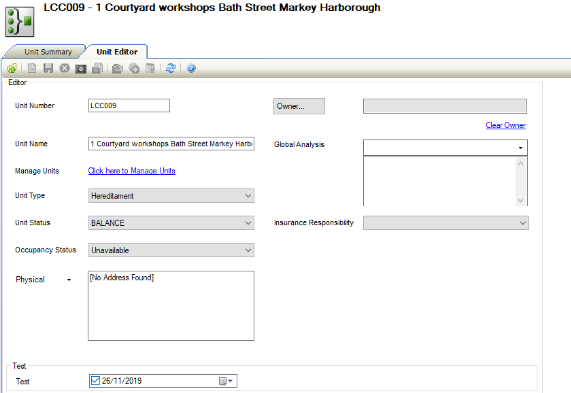Click the Clear Owner link
This screenshot has width=571, height=393.
(x=505, y=125)
